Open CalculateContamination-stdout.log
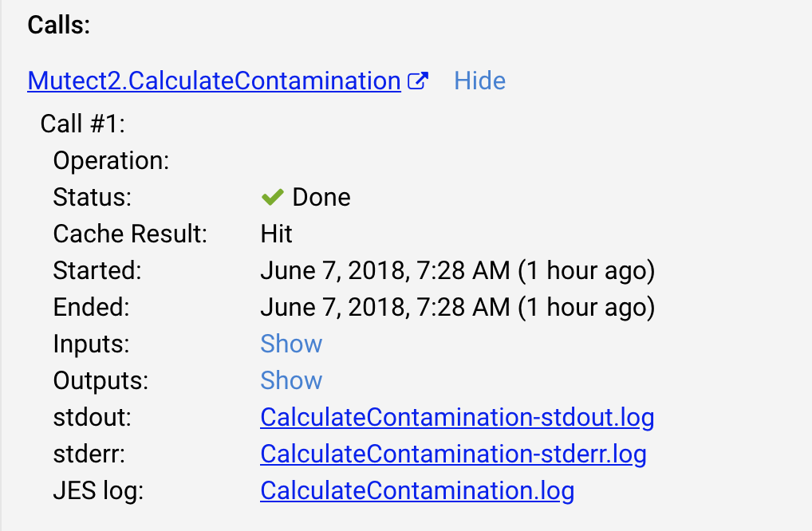Image resolution: width=812 pixels, height=531 pixels. click(x=457, y=417)
